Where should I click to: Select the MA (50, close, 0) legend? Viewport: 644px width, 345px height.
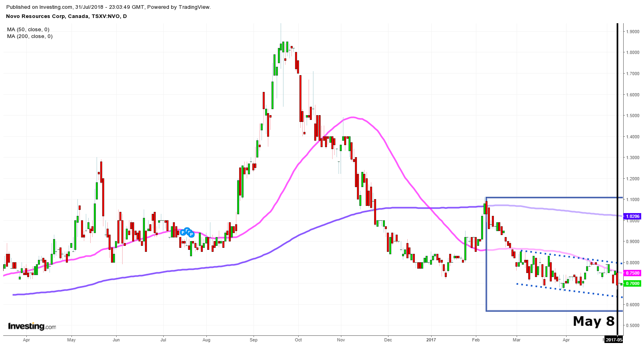click(28, 30)
